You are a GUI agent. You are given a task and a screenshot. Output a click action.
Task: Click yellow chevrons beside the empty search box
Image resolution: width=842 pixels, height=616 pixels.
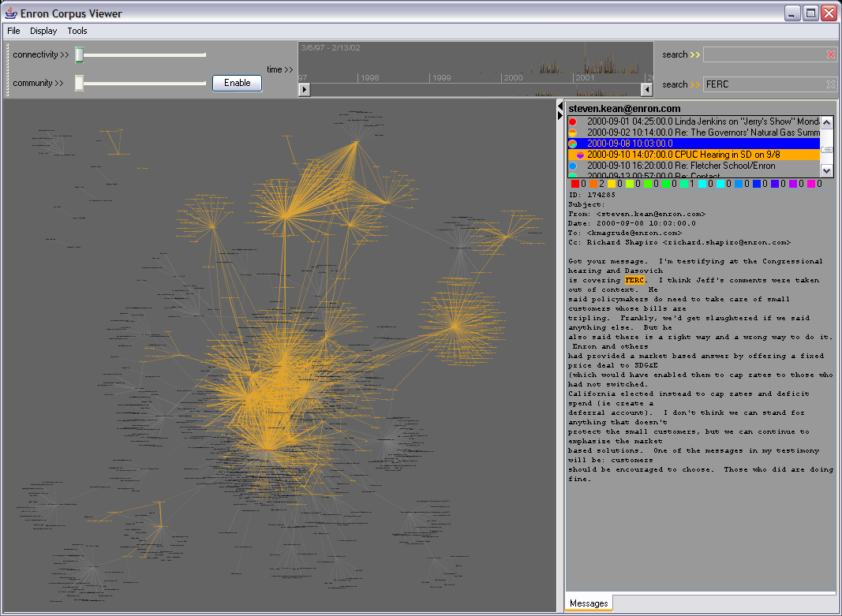tap(695, 54)
